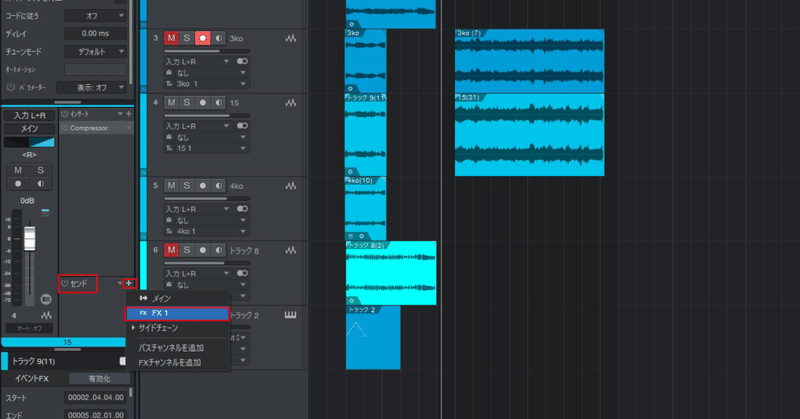800x419 pixels.
Task: Arm record on track 5 '4ko'
Action: 203,186
